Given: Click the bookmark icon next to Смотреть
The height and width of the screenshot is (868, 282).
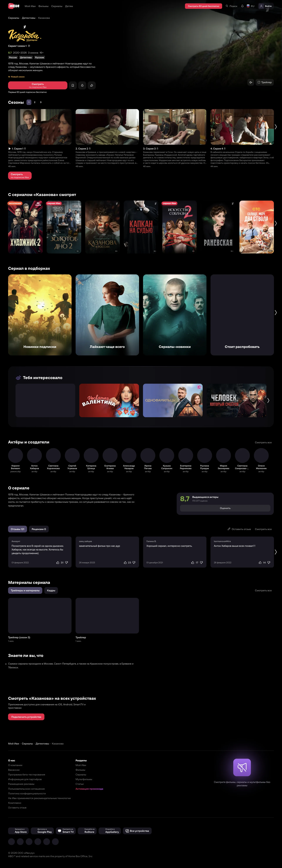Looking at the screenshot, I should pos(73,86).
